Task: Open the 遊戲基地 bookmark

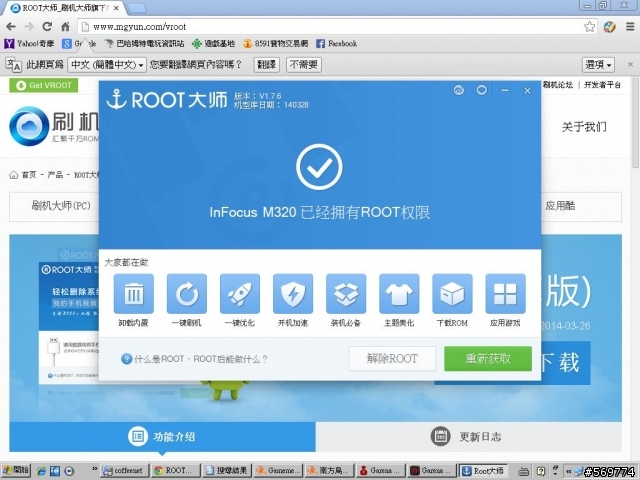Action: point(213,43)
